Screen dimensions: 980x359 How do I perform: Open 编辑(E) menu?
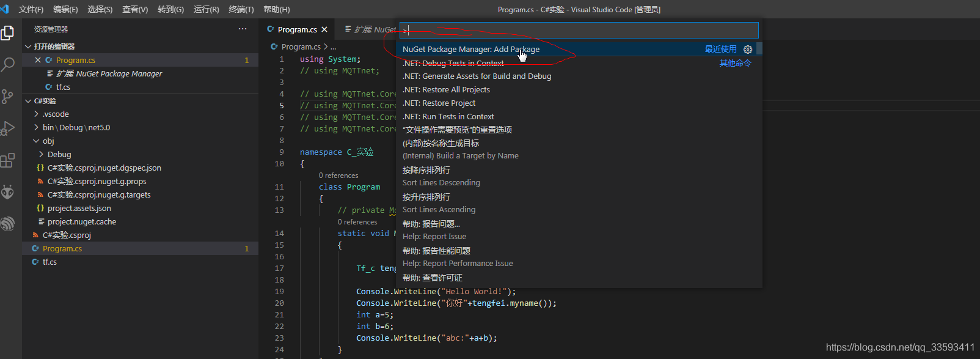65,9
